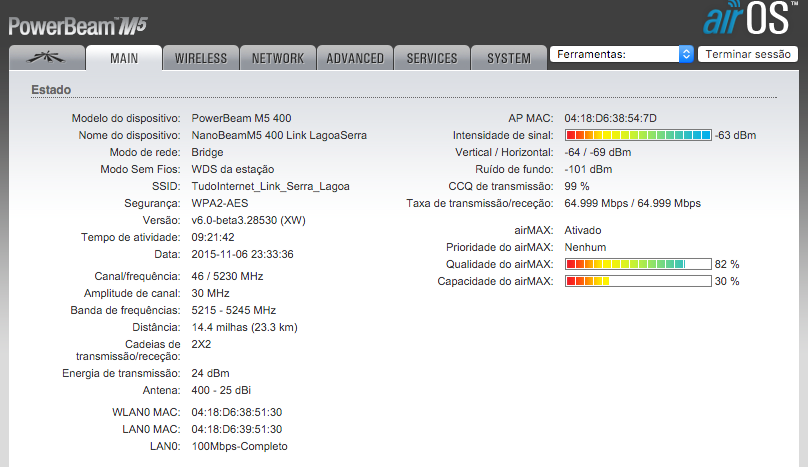Switch to the SYSTEM tab

509,58
